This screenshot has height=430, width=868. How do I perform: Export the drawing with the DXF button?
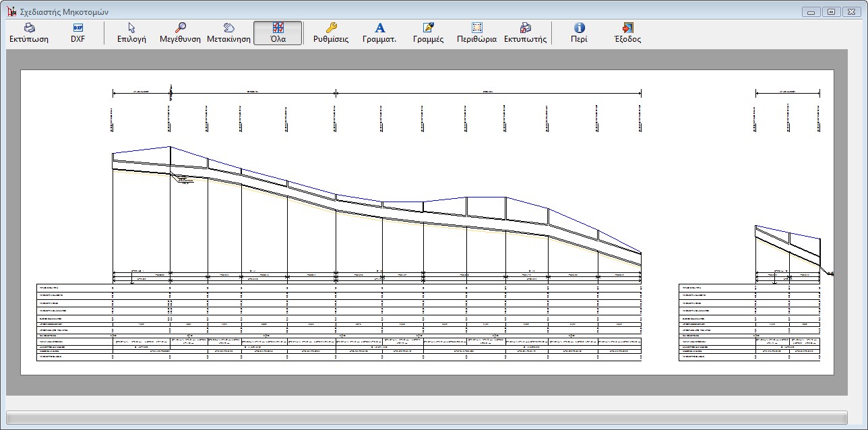point(77,32)
